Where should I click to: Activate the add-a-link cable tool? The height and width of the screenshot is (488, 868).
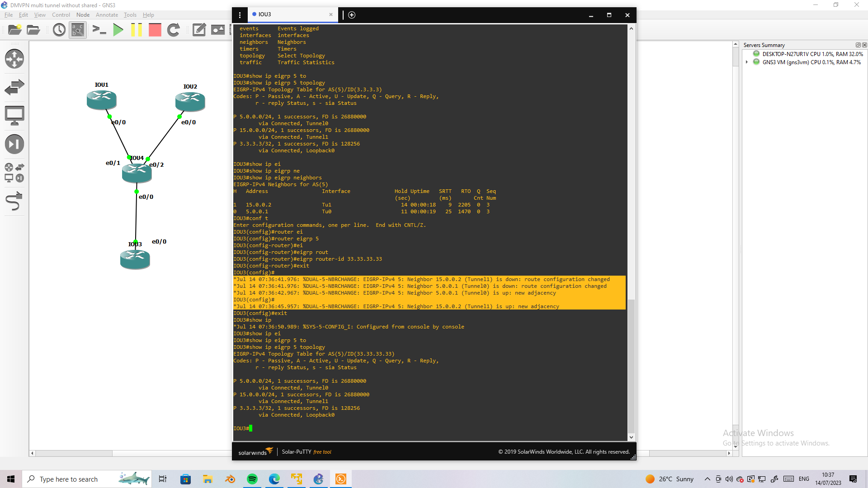(x=15, y=202)
